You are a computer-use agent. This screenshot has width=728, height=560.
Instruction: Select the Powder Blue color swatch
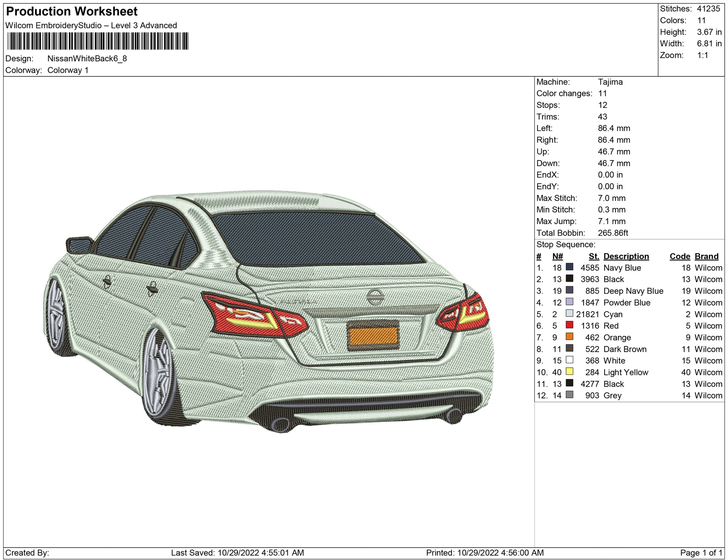point(569,302)
